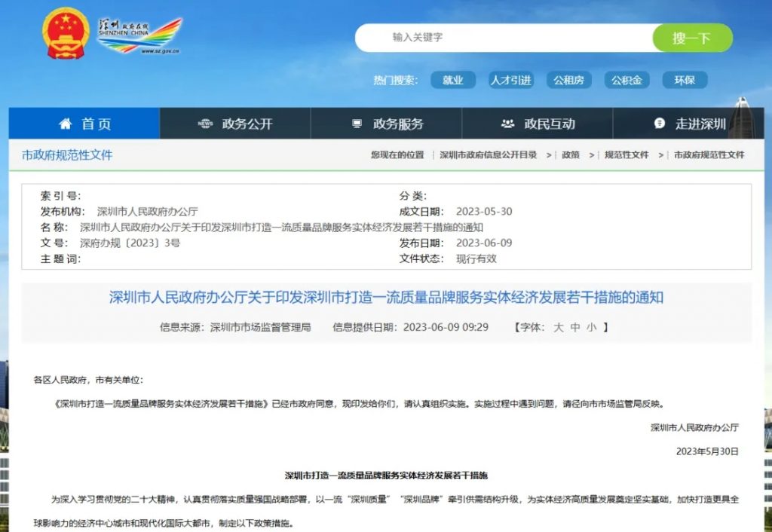Set font size to 大

pos(559,327)
